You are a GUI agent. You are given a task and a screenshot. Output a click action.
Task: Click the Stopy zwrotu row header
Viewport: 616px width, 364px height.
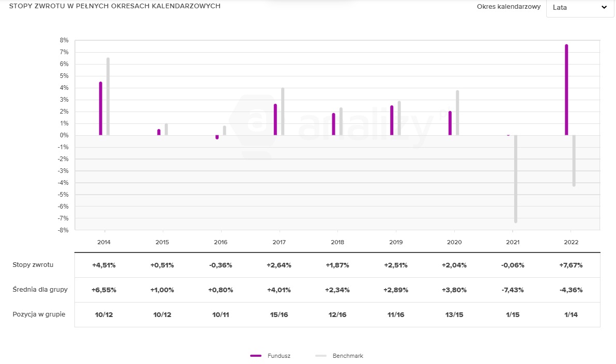tap(33, 265)
